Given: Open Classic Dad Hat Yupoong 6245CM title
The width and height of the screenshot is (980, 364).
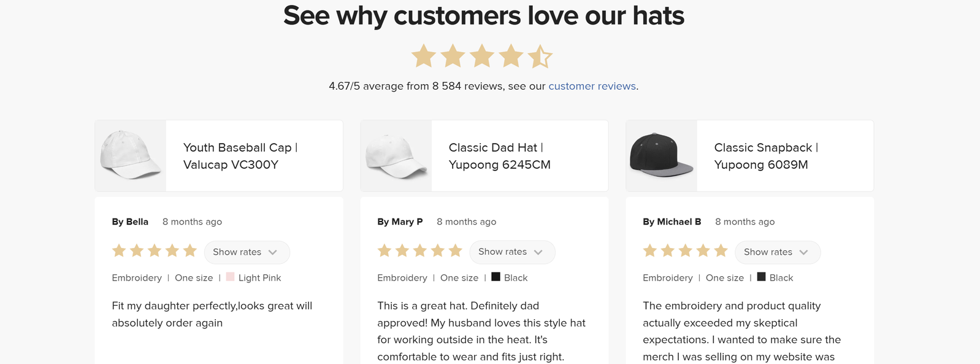Looking at the screenshot, I should [x=499, y=156].
